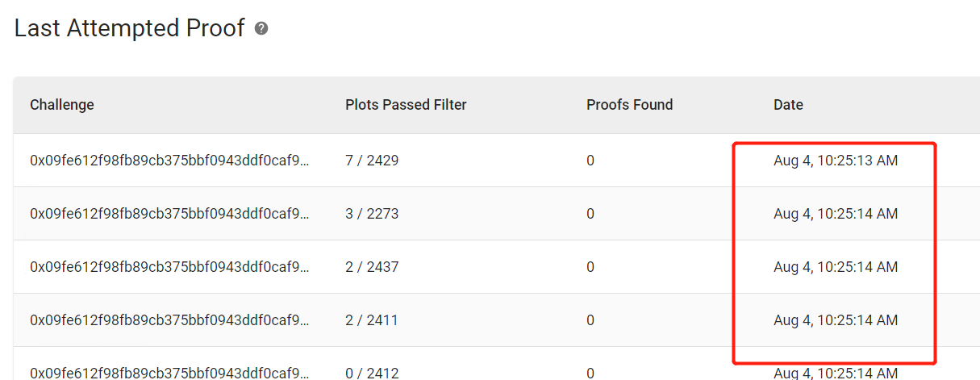
Task: Select the 0 / 2412 plots value
Action: [x=372, y=373]
